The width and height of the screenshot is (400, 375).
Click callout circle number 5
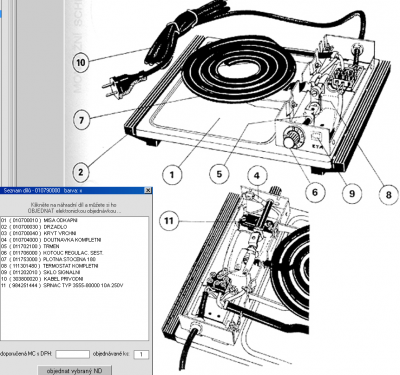tap(219, 174)
